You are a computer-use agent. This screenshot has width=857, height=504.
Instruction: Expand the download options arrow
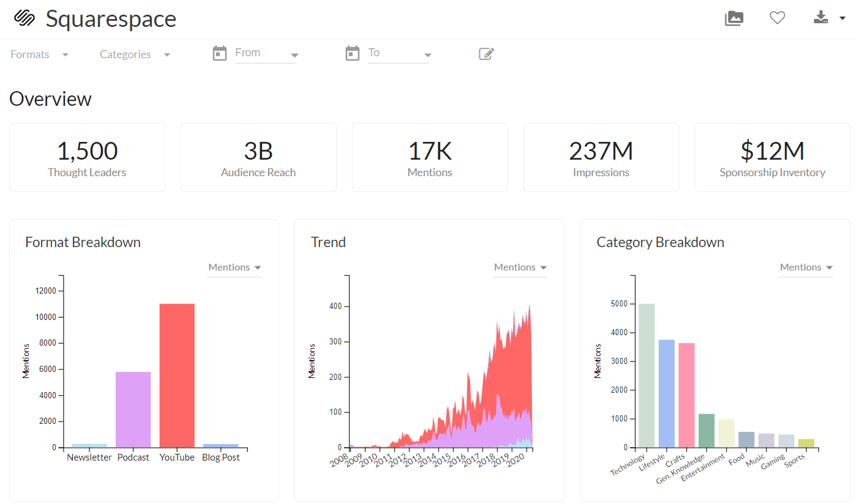(842, 18)
